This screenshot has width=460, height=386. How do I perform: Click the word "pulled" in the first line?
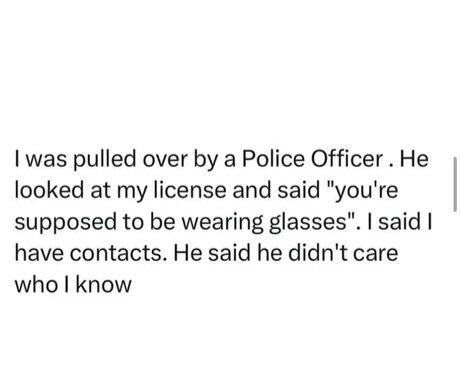(x=105, y=160)
